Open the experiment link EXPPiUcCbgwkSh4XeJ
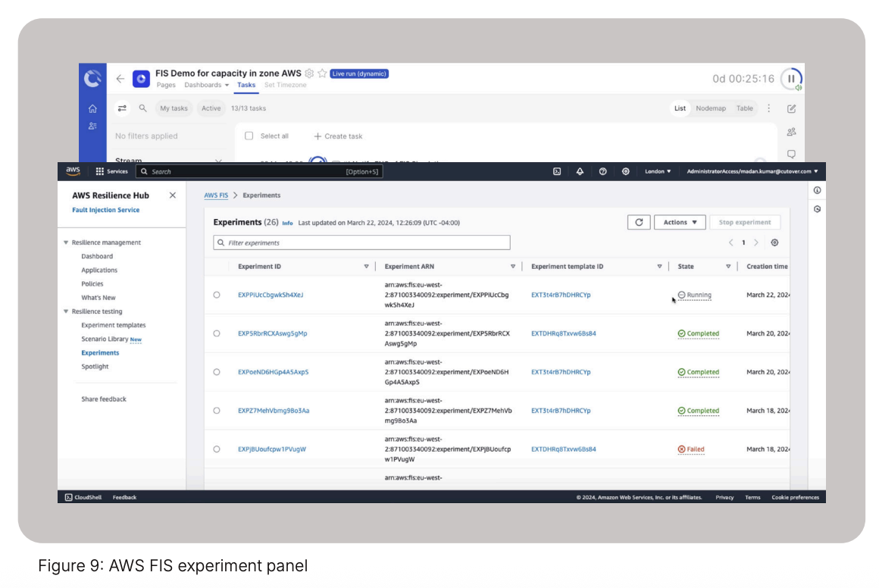This screenshot has height=588, width=879. (x=271, y=295)
